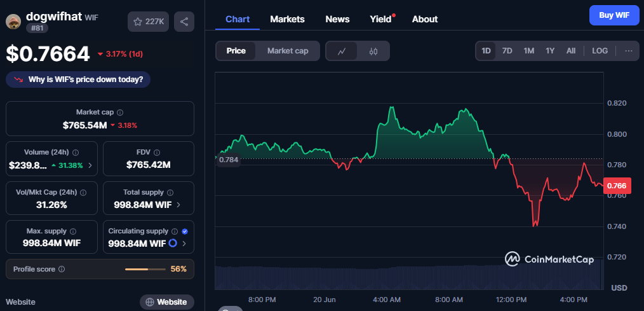
Task: Show FDV info icon
Action: 156,153
